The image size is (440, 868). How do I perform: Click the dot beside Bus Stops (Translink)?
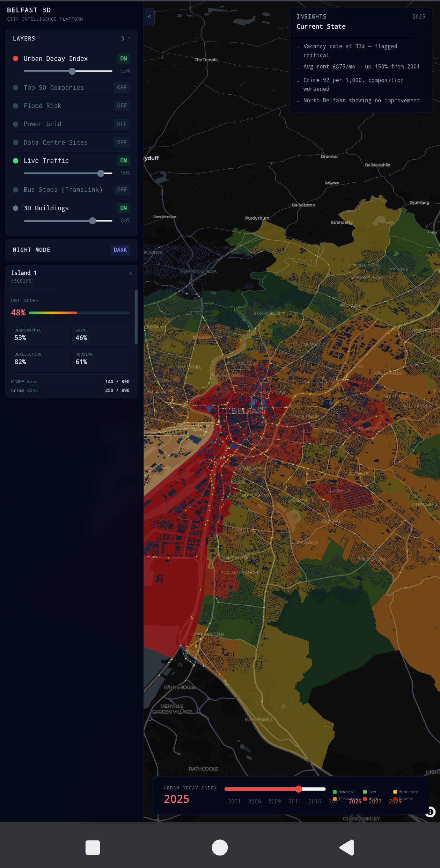click(16, 190)
